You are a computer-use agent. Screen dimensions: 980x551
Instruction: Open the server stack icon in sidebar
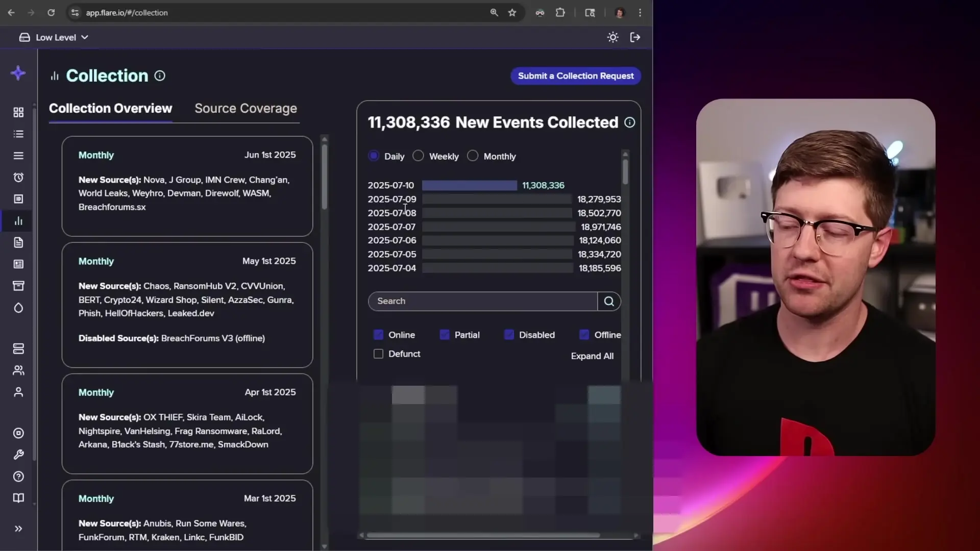coord(18,349)
